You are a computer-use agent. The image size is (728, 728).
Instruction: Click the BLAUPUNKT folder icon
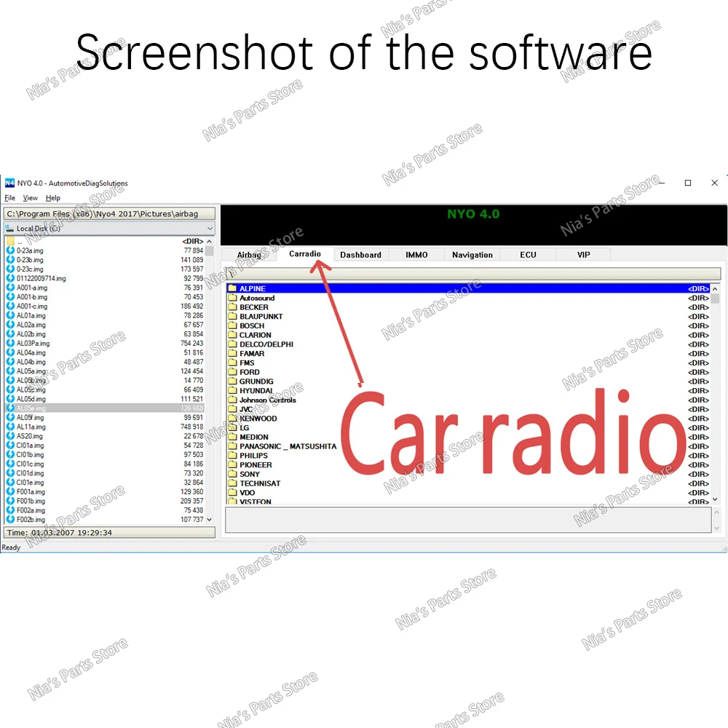(233, 316)
